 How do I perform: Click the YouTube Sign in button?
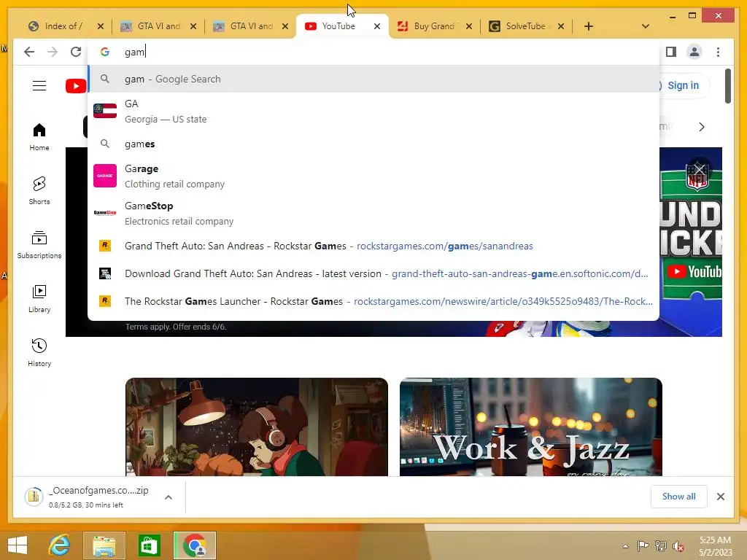pyautogui.click(x=682, y=85)
